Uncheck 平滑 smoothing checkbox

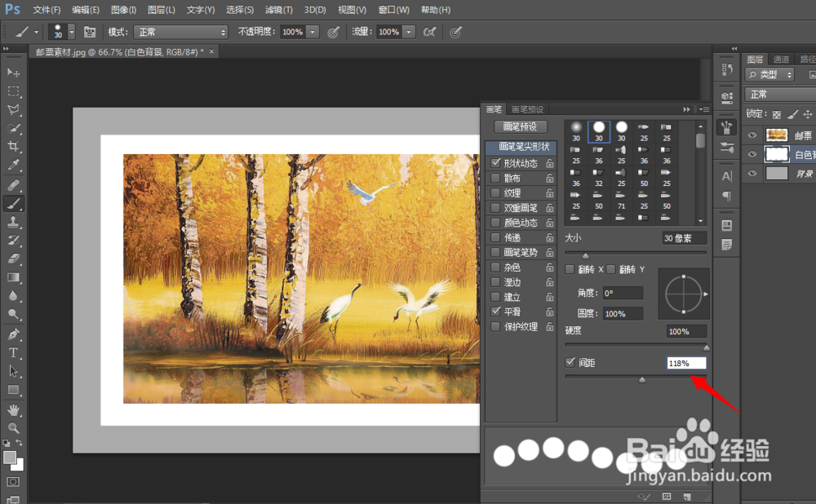pyautogui.click(x=495, y=312)
